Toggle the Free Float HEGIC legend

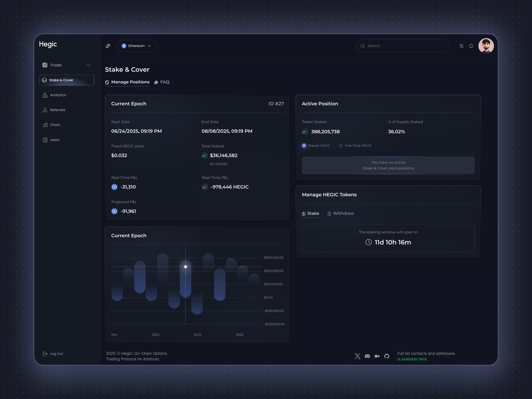click(355, 145)
